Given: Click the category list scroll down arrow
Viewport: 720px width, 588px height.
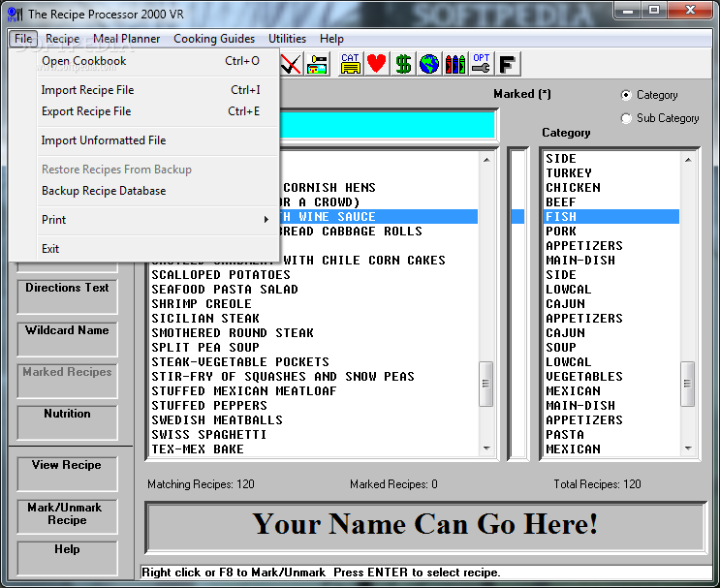Looking at the screenshot, I should click(687, 449).
